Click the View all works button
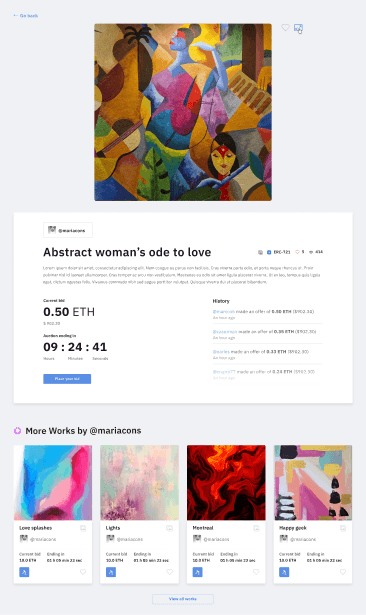The width and height of the screenshot is (366, 615). point(183,599)
